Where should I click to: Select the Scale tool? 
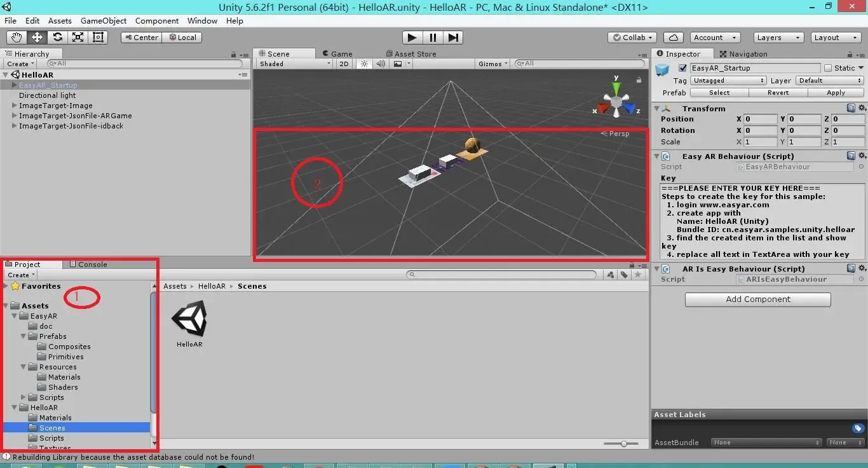coord(78,38)
